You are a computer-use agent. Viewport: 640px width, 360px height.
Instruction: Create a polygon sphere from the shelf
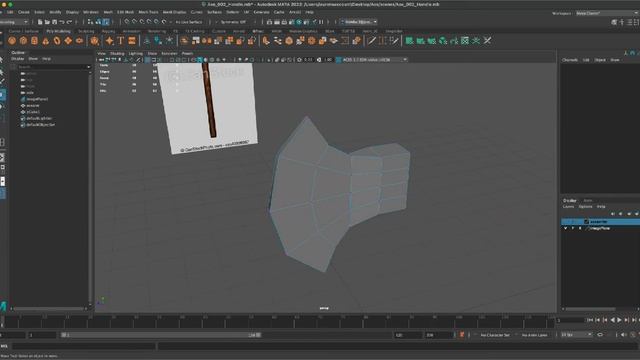tap(12, 40)
